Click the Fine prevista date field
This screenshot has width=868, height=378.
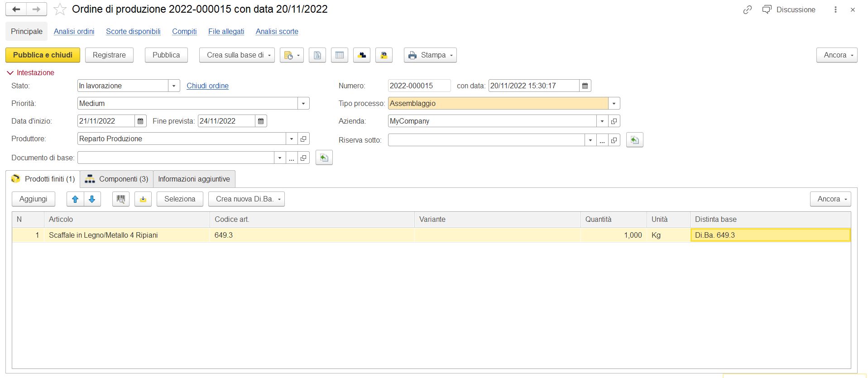(x=226, y=121)
